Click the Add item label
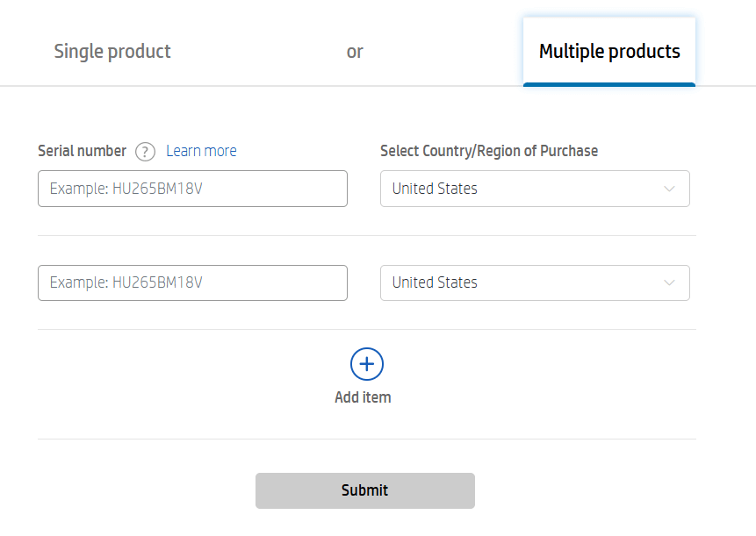Screen dimensions: 756x536 point(363,397)
